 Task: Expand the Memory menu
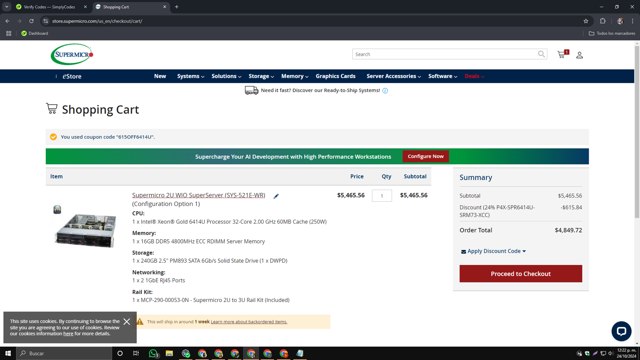coord(294,76)
